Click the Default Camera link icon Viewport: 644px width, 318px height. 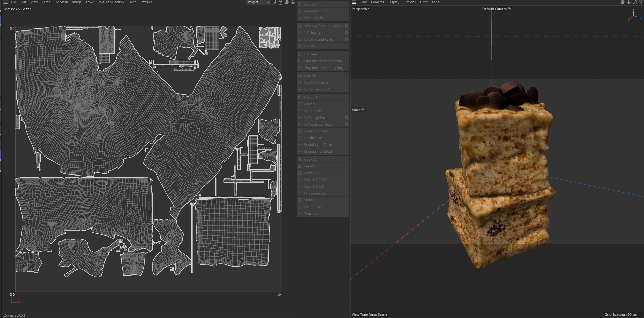pyautogui.click(x=509, y=9)
